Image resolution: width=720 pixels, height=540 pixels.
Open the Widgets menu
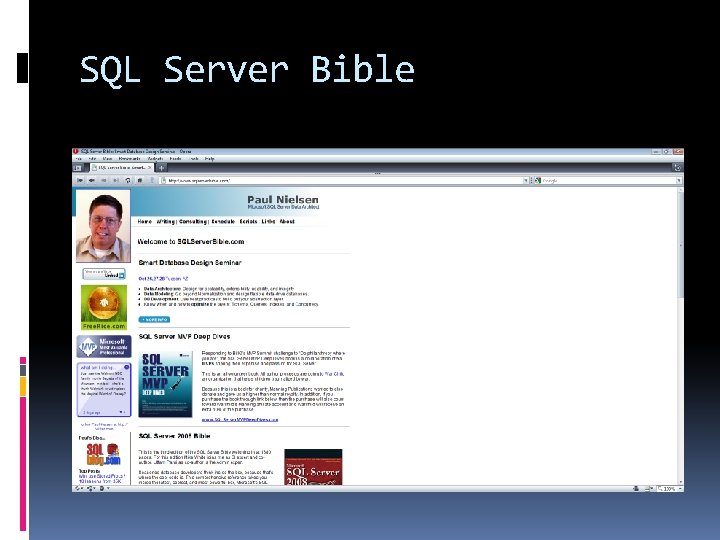[155, 158]
